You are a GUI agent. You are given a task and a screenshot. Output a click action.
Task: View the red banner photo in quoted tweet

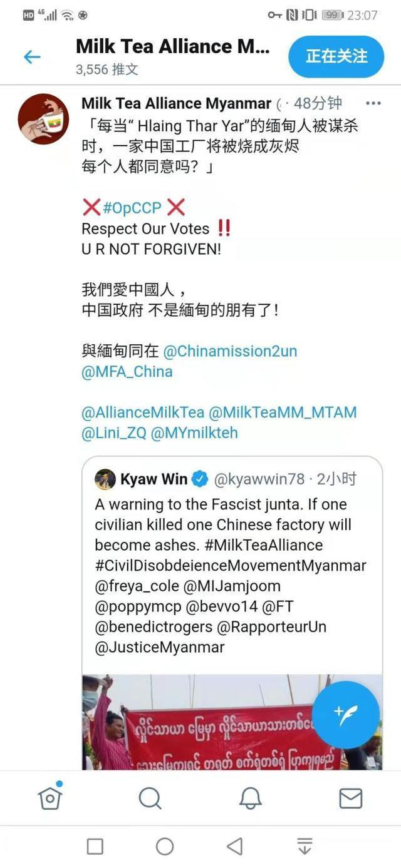click(x=232, y=722)
